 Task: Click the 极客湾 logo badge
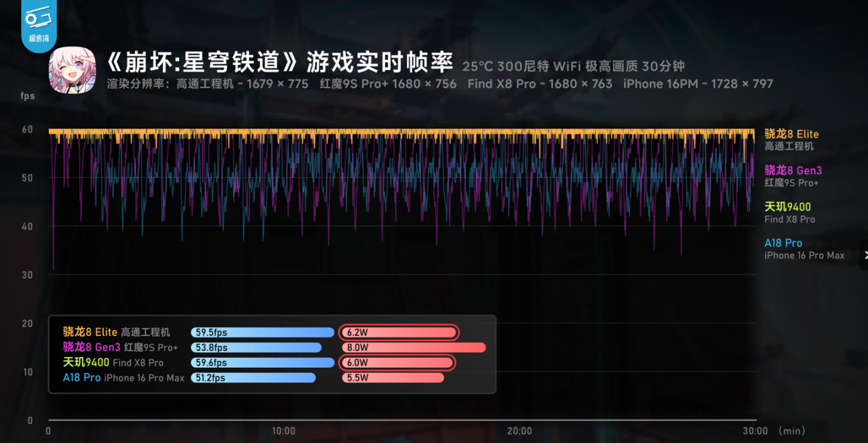pos(39,24)
